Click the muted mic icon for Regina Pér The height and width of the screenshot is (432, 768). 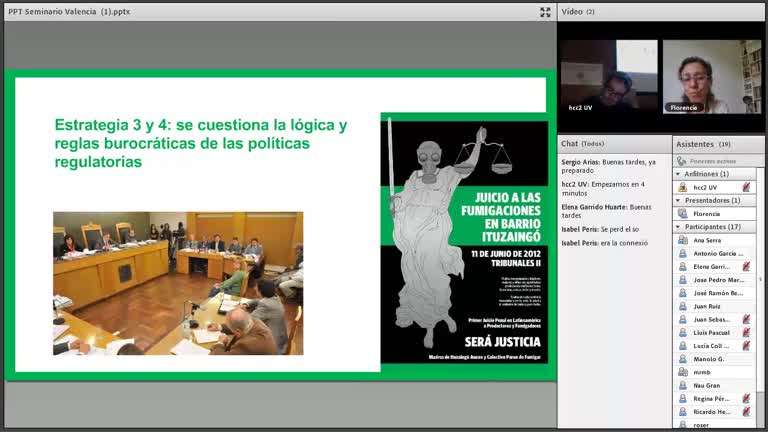pos(746,399)
